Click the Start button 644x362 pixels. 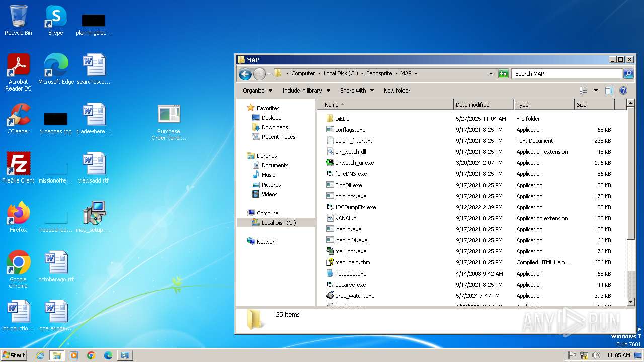(x=14, y=355)
